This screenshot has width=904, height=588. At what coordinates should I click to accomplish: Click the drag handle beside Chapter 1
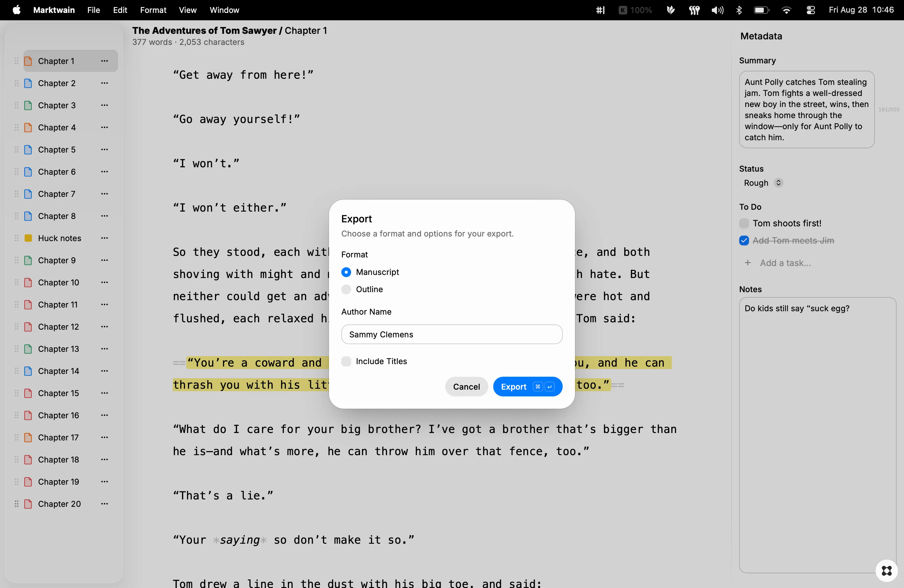pyautogui.click(x=16, y=61)
